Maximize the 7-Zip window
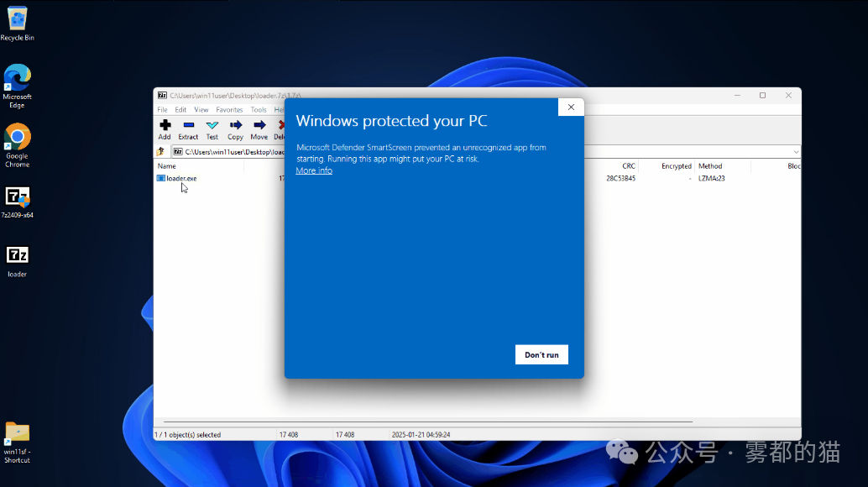Image resolution: width=868 pixels, height=487 pixels. pos(762,95)
